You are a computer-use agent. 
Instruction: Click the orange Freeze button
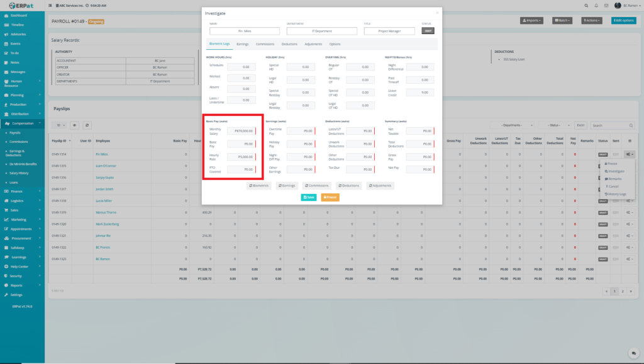[x=330, y=197]
